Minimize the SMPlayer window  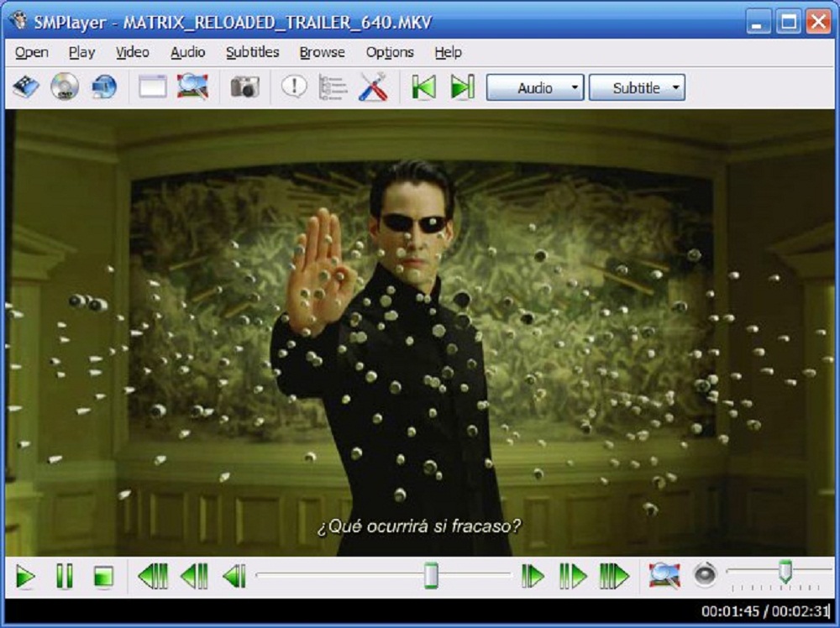click(x=758, y=22)
